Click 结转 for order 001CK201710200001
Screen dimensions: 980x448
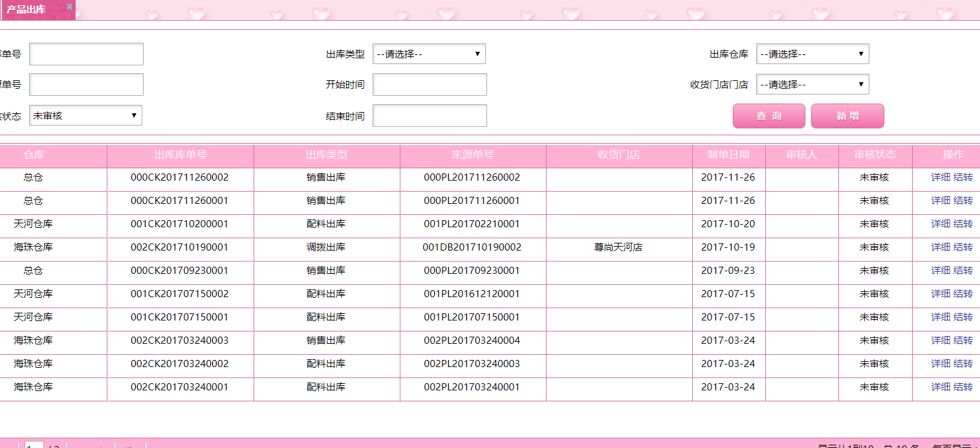962,223
